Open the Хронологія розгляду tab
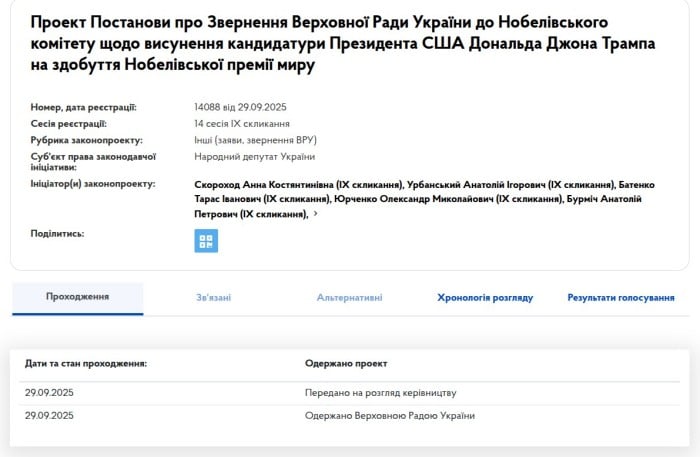The image size is (700, 457). click(485, 297)
